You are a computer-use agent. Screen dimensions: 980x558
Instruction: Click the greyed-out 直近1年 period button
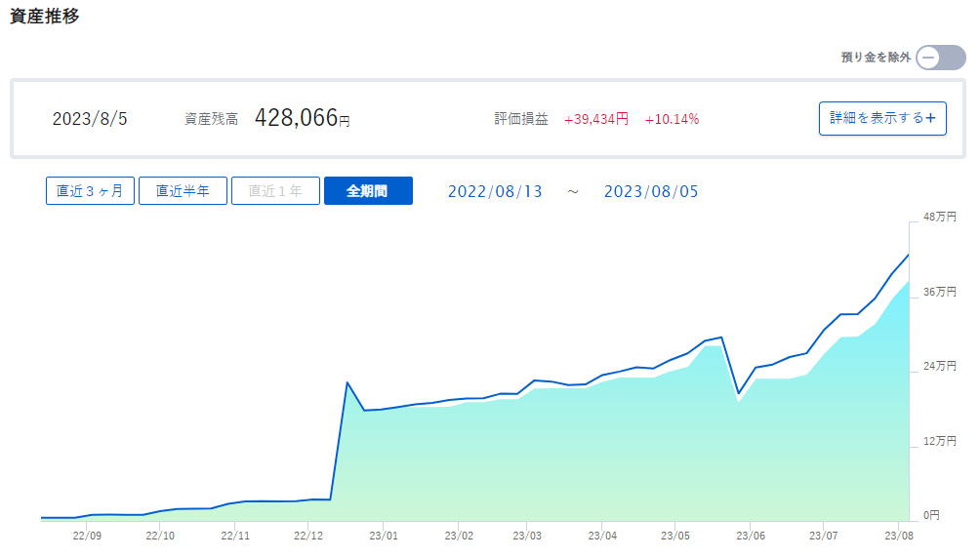[x=275, y=191]
